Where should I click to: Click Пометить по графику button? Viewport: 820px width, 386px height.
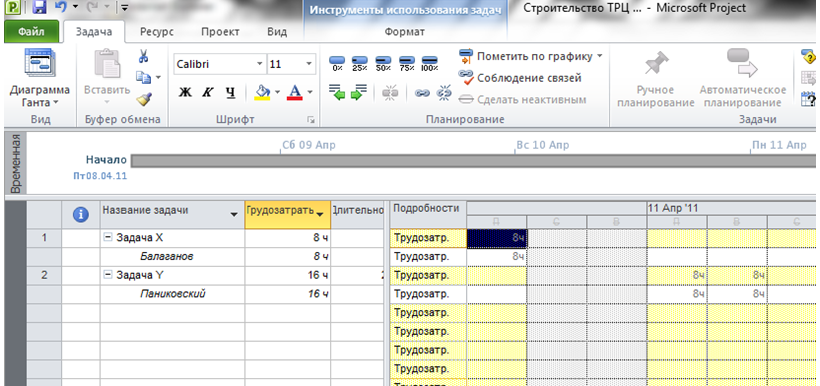[x=526, y=56]
